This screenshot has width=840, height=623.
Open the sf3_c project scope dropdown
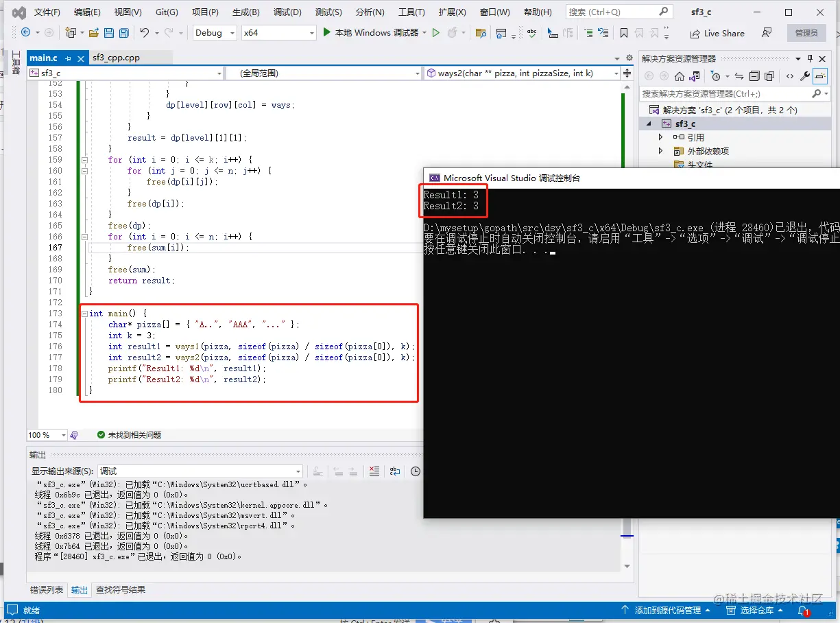click(x=125, y=73)
